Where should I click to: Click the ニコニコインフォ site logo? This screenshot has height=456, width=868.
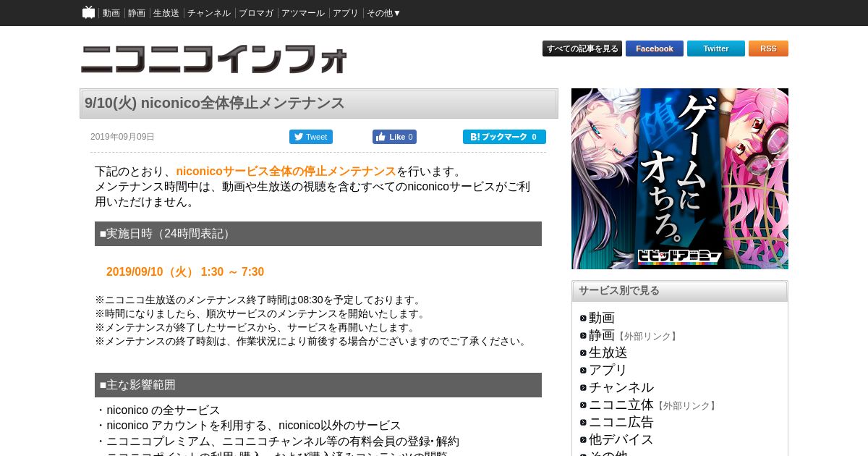coord(214,59)
